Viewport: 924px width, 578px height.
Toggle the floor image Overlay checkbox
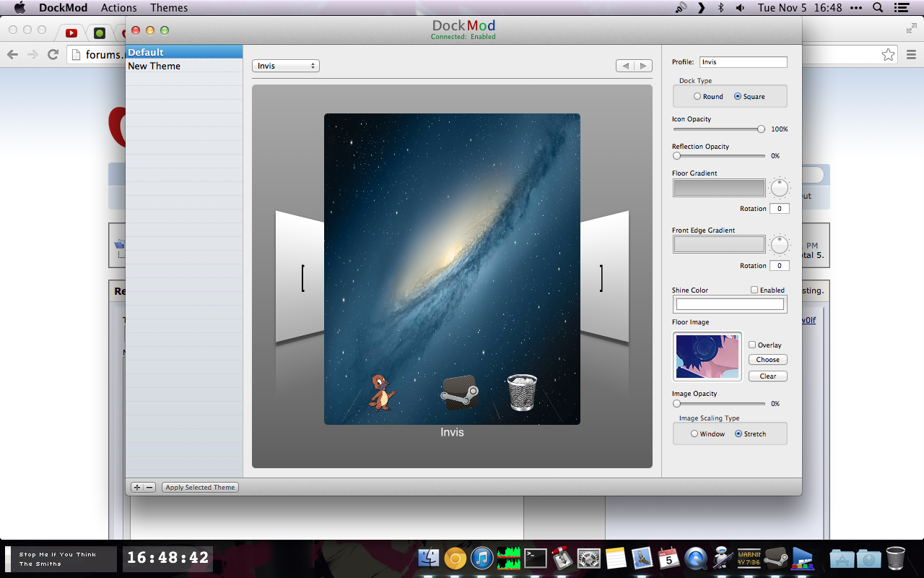[765, 345]
